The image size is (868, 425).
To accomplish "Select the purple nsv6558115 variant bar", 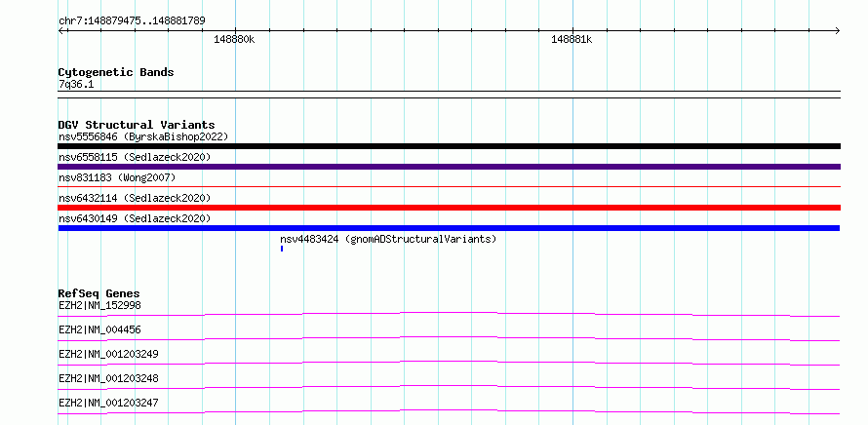I will pyautogui.click(x=449, y=167).
